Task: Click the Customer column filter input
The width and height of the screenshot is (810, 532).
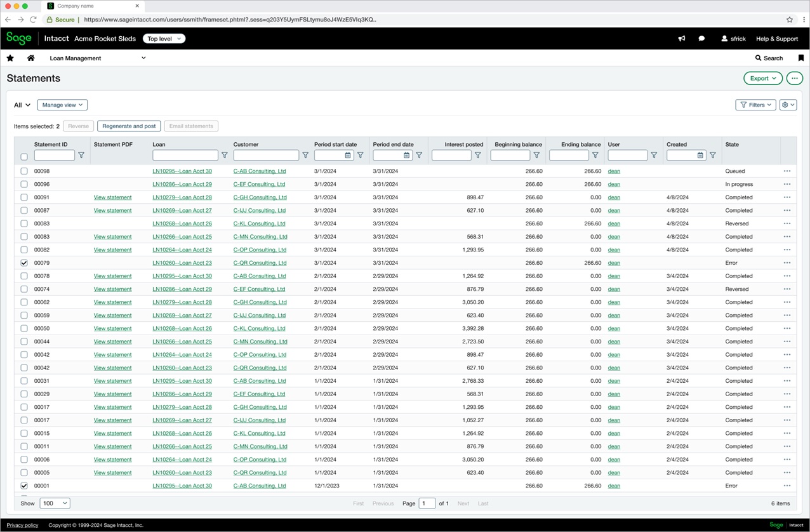Action: tap(266, 156)
